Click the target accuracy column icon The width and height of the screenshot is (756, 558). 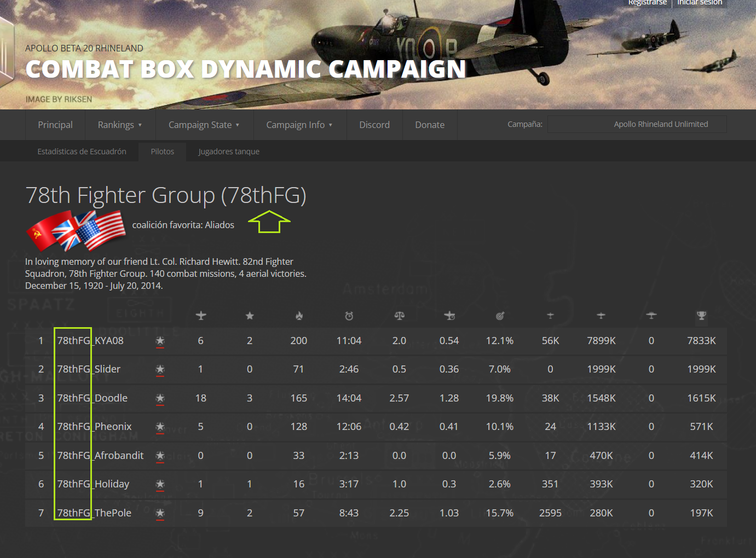click(500, 316)
